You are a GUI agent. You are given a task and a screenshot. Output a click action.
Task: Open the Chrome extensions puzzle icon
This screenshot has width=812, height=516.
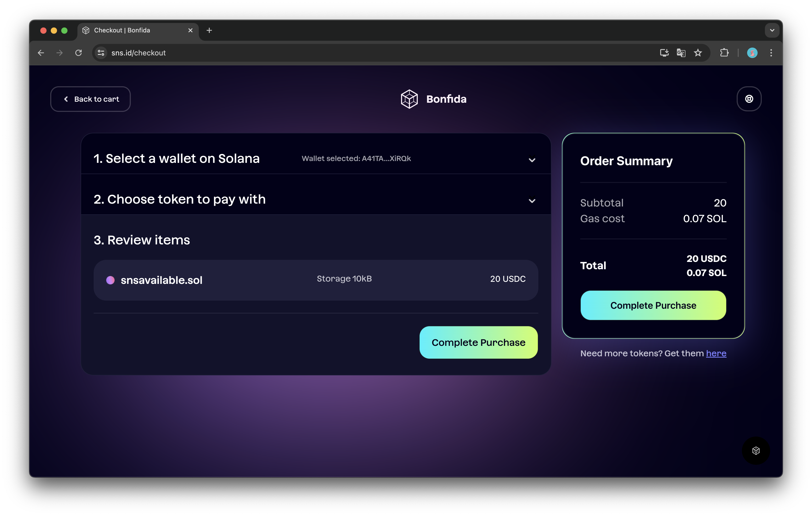(724, 53)
